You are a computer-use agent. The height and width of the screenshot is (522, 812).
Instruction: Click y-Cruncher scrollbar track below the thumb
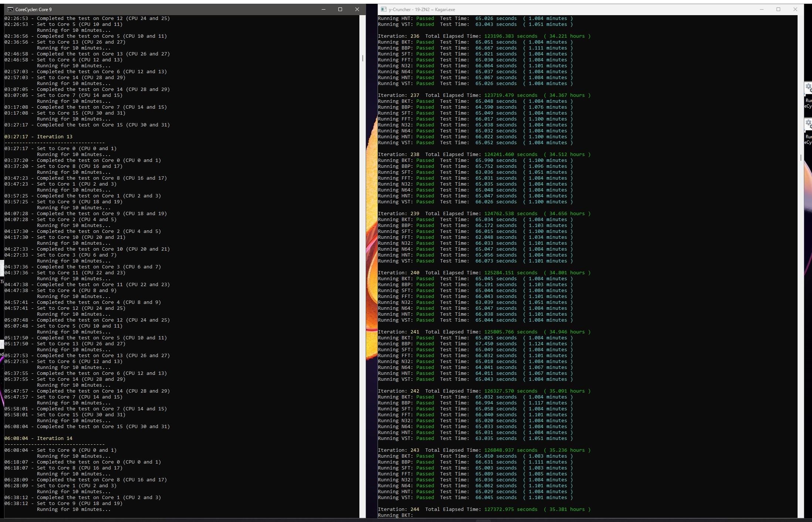coord(801,333)
